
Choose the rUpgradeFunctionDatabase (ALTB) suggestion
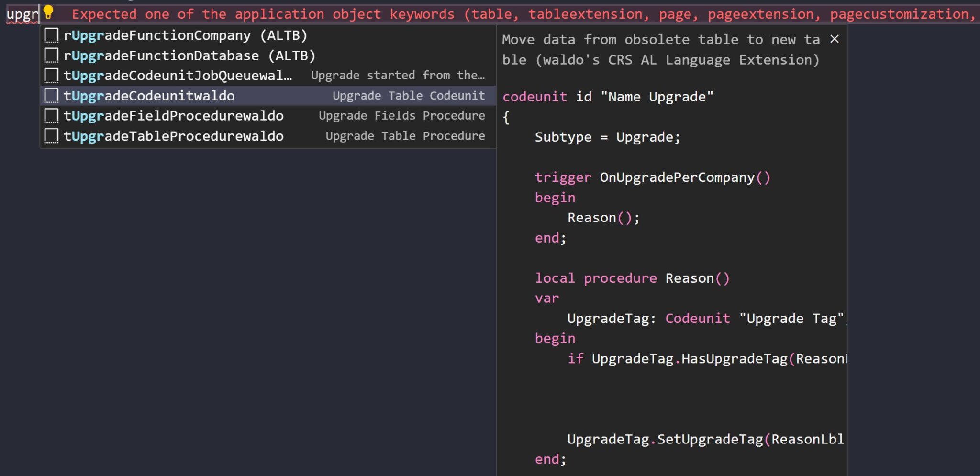pos(189,55)
